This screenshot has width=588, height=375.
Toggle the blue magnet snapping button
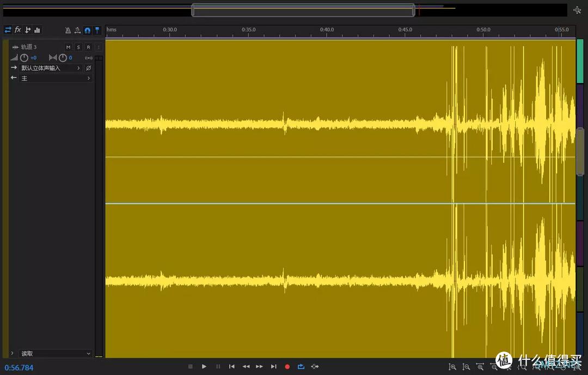point(87,31)
